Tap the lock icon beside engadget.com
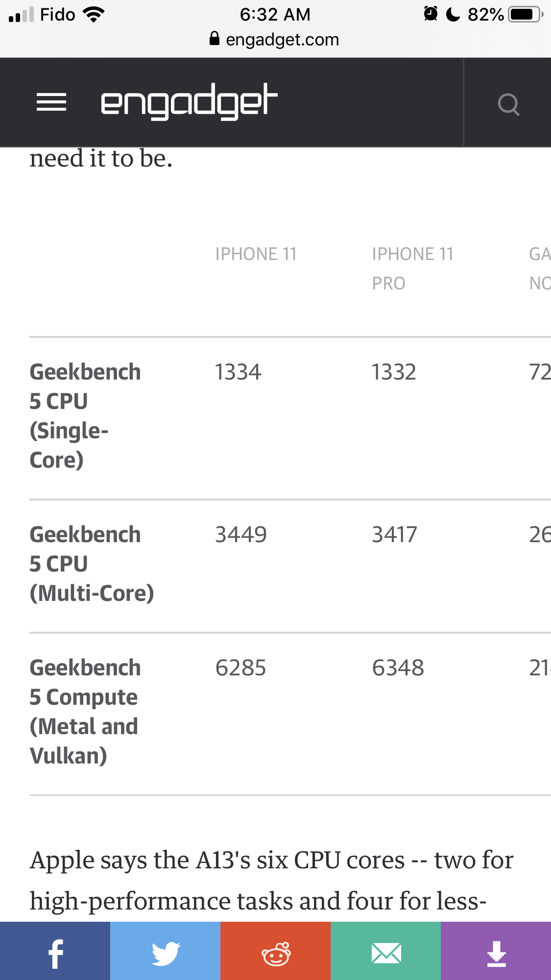 214,38
